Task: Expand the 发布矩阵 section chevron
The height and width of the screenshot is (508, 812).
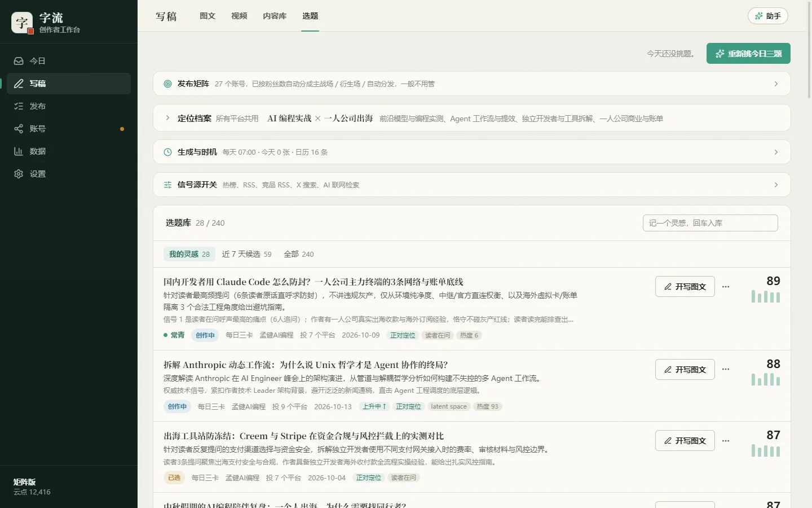Action: pos(776,84)
